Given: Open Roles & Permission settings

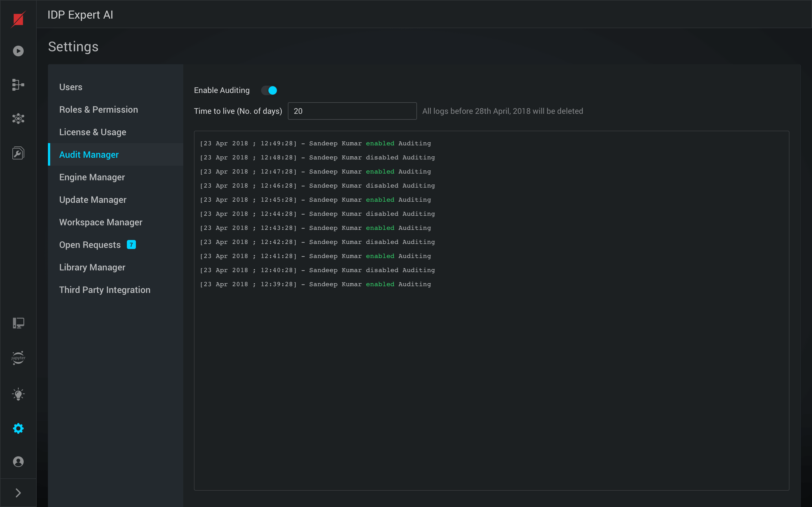Looking at the screenshot, I should pyautogui.click(x=98, y=109).
